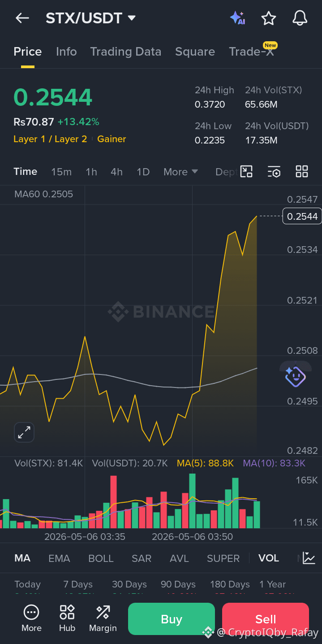The width and height of the screenshot is (322, 644).
Task: Toggle the SAR indicator
Action: tap(142, 558)
